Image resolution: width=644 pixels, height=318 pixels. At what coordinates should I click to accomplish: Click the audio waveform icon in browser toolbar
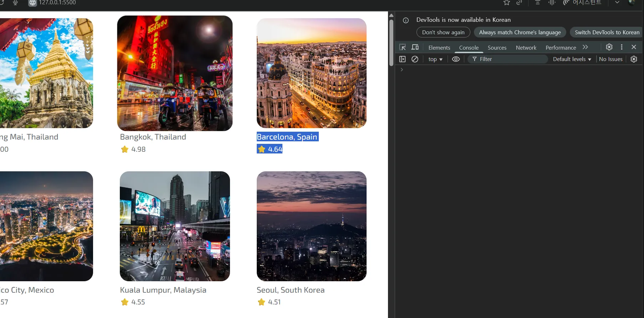click(552, 3)
